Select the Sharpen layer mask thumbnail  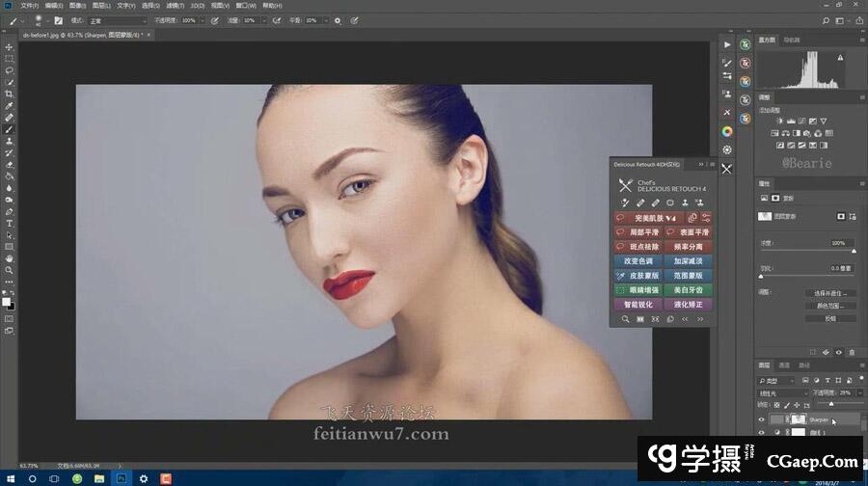point(799,420)
